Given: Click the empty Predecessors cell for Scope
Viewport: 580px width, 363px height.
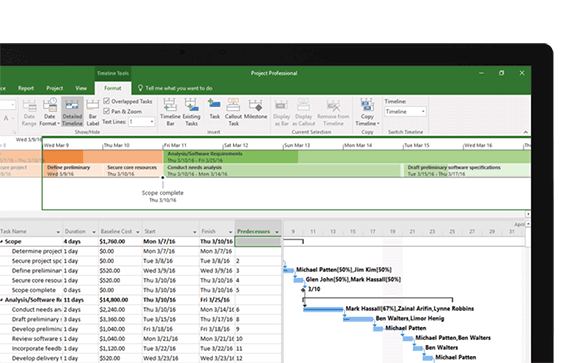Looking at the screenshot, I should click(258, 242).
